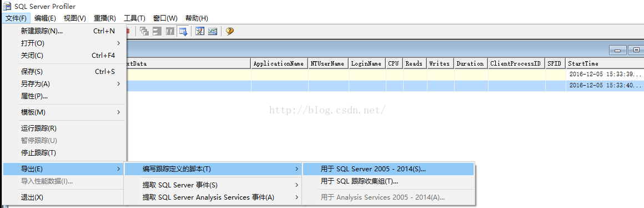
Task: Choose 用于 SQL 跟踪收集组(T)...
Action: (388, 181)
